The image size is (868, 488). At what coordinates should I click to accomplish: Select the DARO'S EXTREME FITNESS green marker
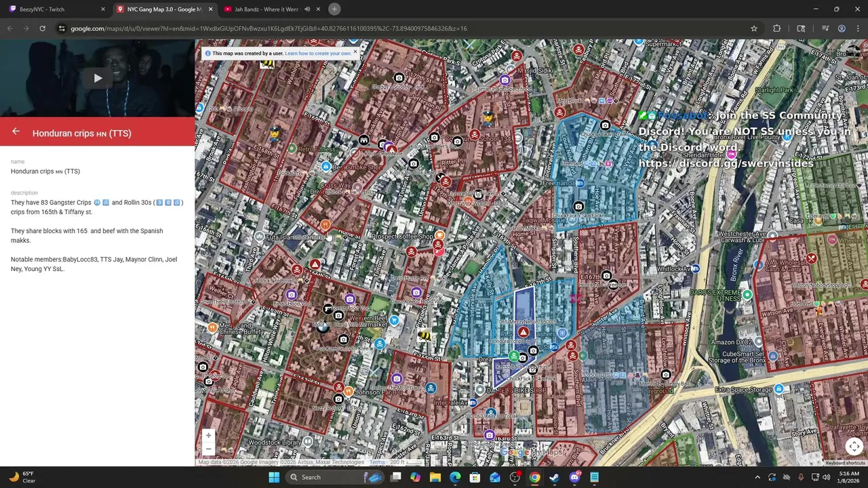point(747,295)
